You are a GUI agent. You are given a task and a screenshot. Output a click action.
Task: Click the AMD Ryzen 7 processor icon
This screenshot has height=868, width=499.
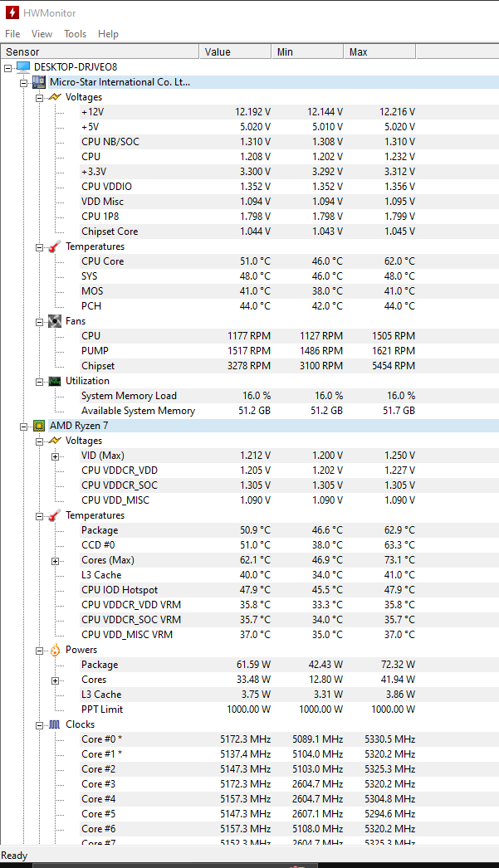[x=39, y=426]
